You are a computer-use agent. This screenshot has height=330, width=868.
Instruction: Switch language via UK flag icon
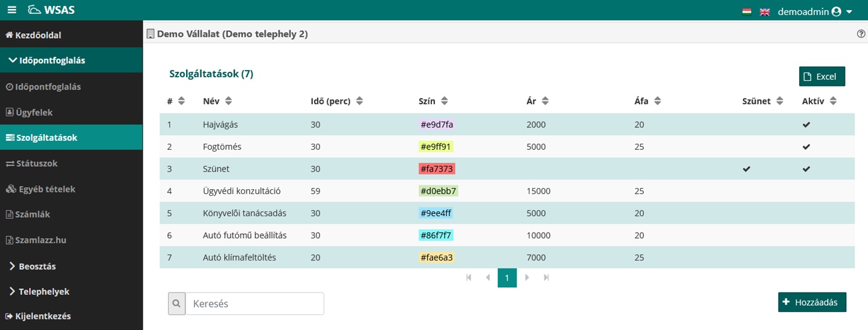(765, 11)
